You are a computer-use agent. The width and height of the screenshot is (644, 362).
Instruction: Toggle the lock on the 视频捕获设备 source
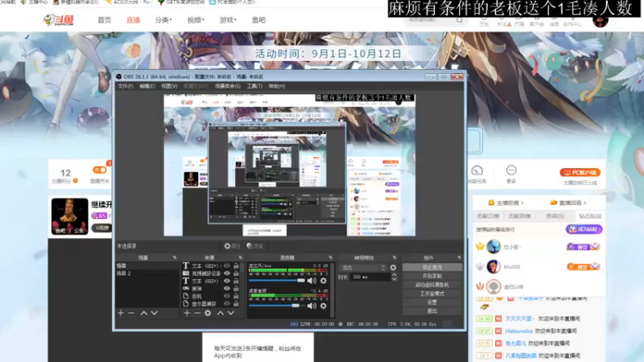[236, 274]
